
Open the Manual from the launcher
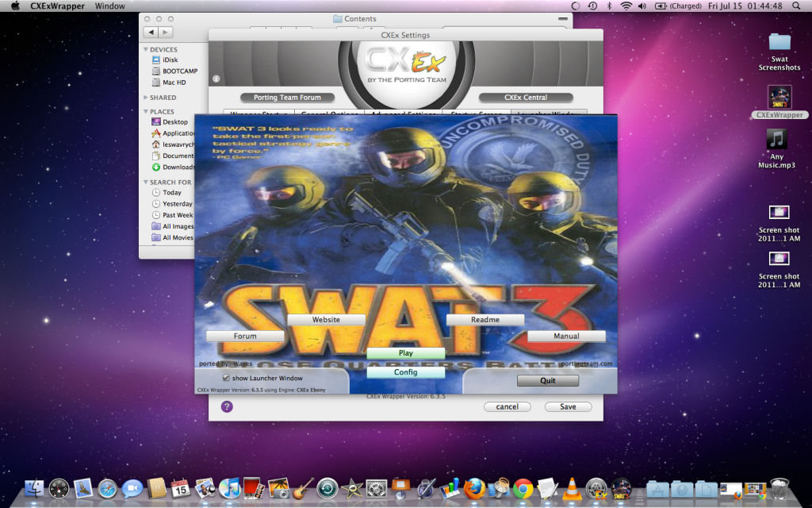click(566, 336)
